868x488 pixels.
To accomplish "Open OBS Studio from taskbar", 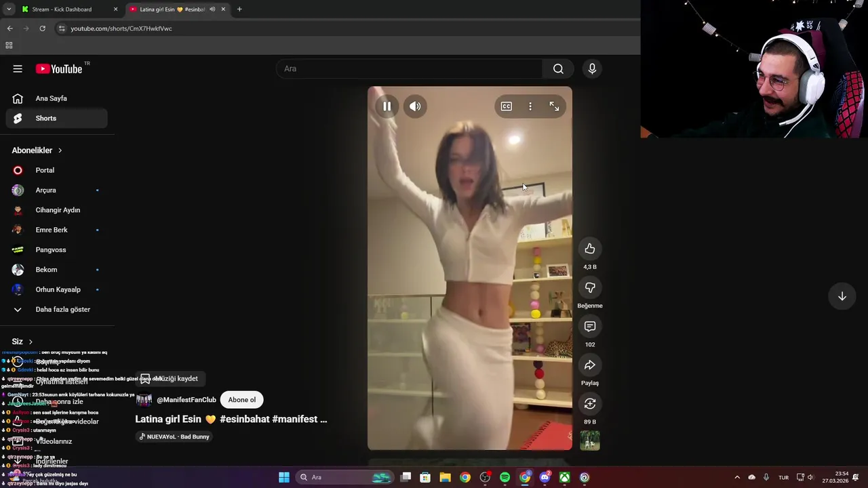I will tap(485, 477).
